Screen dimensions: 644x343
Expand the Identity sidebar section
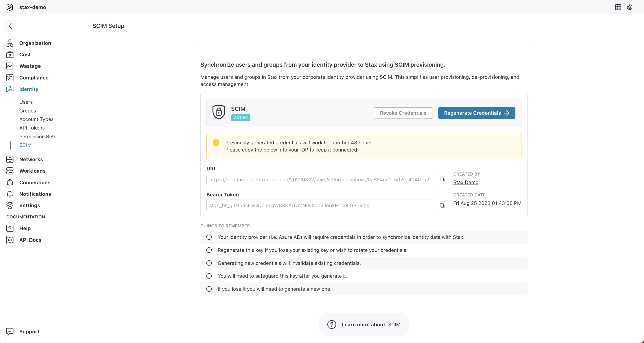tap(29, 89)
